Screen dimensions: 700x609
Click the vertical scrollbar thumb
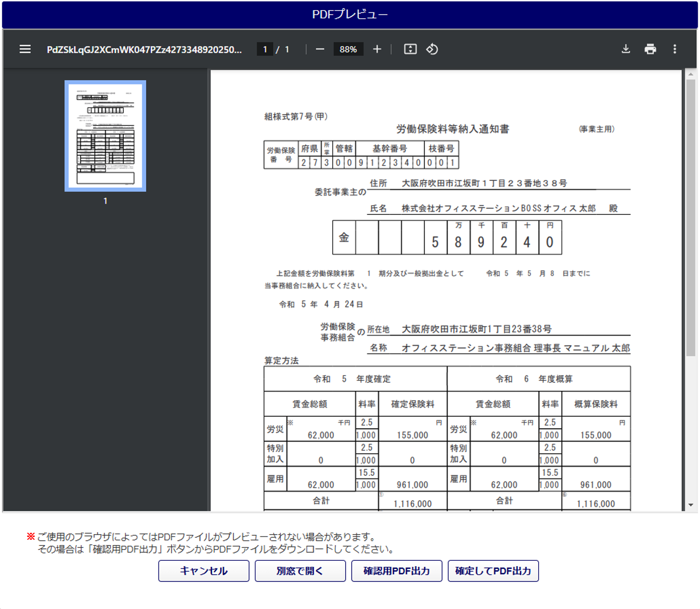pyautogui.click(x=690, y=217)
